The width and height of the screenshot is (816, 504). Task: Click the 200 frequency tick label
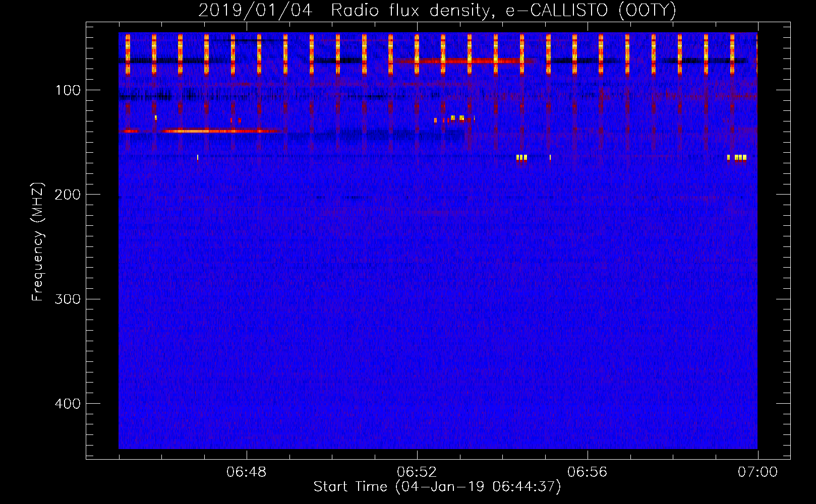(68, 195)
